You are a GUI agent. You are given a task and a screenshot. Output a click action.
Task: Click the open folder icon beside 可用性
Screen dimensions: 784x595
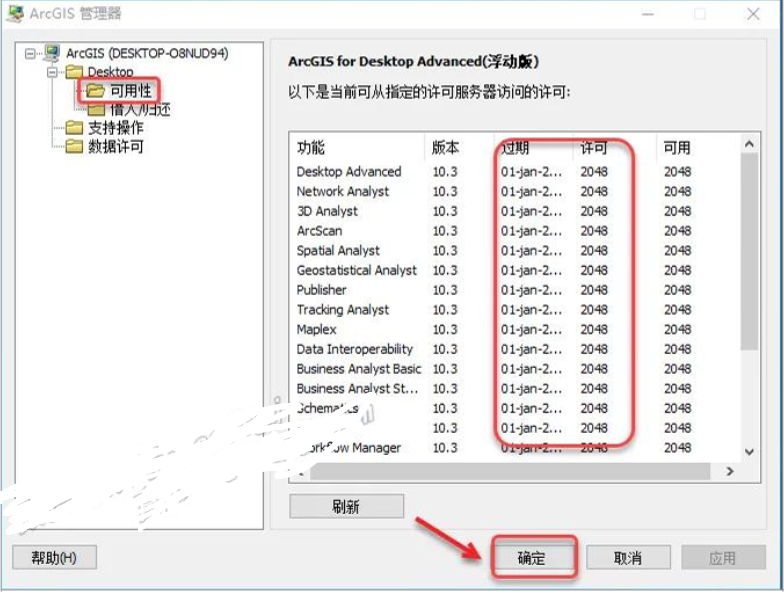click(95, 91)
